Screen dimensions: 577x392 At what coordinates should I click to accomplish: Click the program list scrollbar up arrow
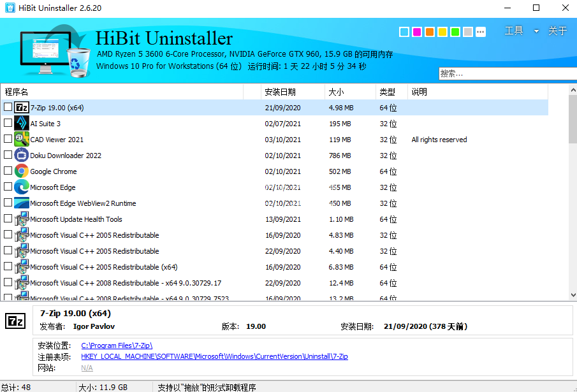click(573, 90)
